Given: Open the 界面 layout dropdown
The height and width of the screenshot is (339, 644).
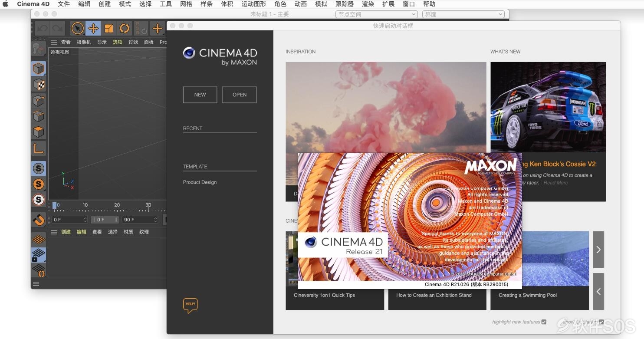Looking at the screenshot, I should click(463, 14).
